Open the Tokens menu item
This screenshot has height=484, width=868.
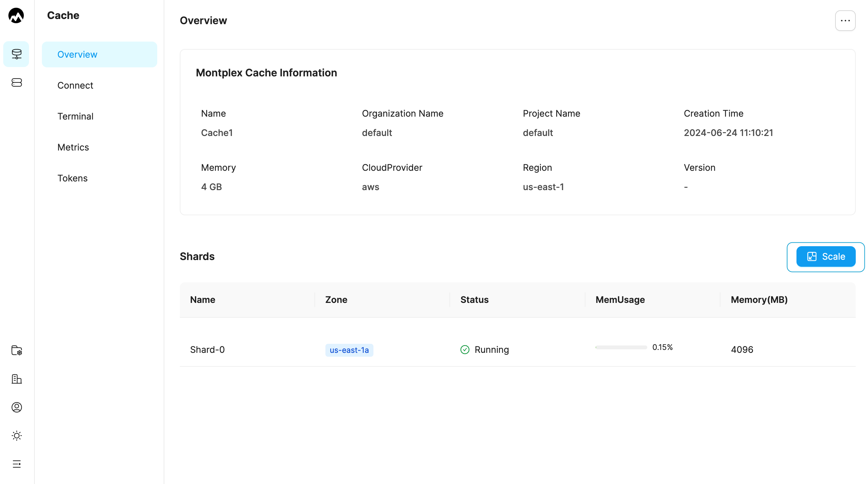pos(100,178)
